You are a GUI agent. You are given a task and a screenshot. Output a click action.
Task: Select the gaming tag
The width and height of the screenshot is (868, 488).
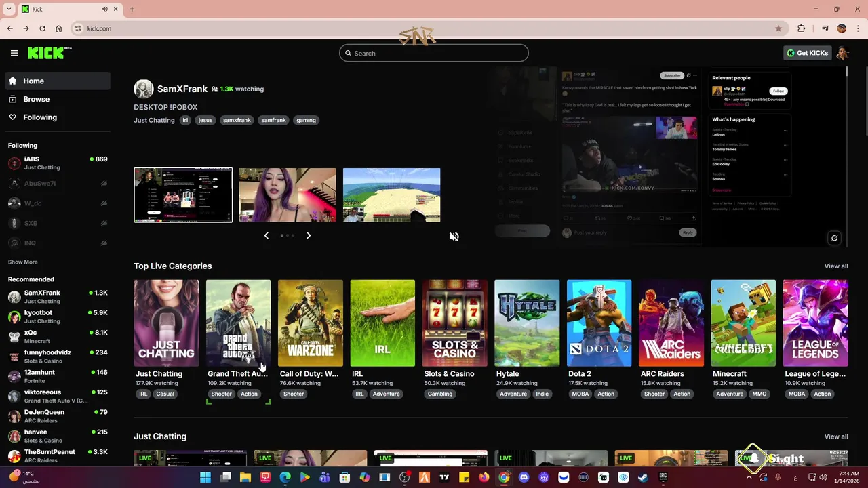pos(306,120)
